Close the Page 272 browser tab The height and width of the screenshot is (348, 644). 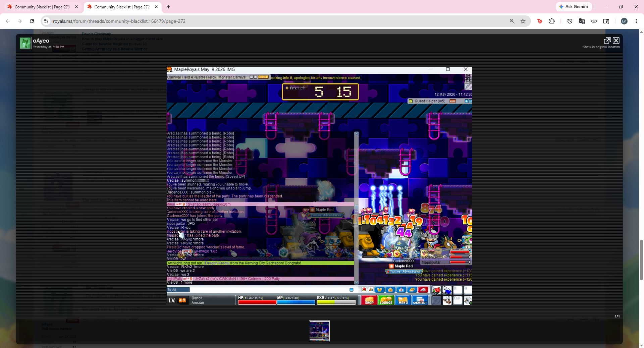(156, 7)
